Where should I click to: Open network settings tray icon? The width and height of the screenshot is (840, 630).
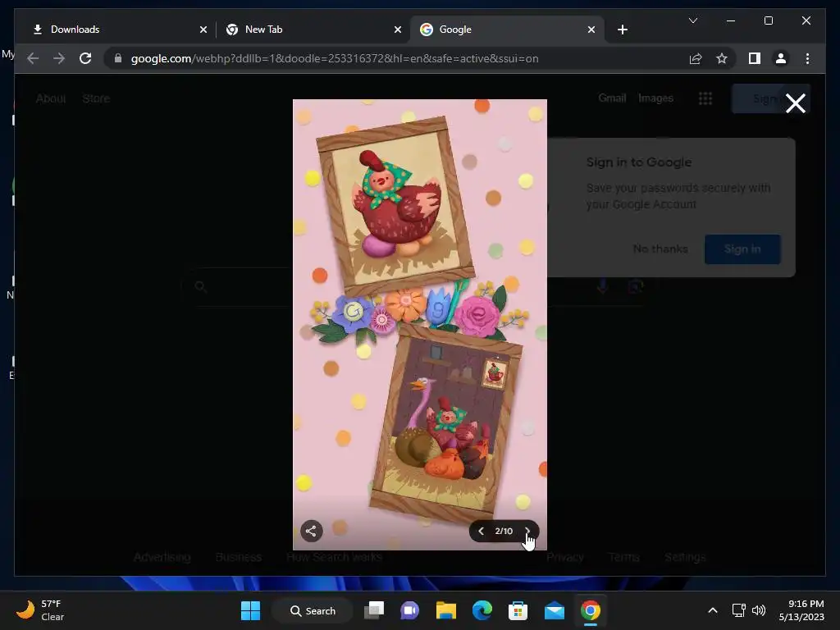[739, 610]
